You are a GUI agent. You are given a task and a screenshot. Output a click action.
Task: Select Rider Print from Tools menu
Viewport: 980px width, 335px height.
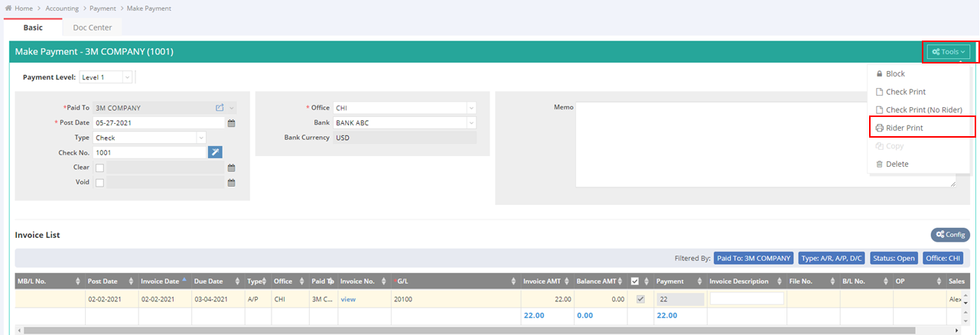(x=904, y=128)
